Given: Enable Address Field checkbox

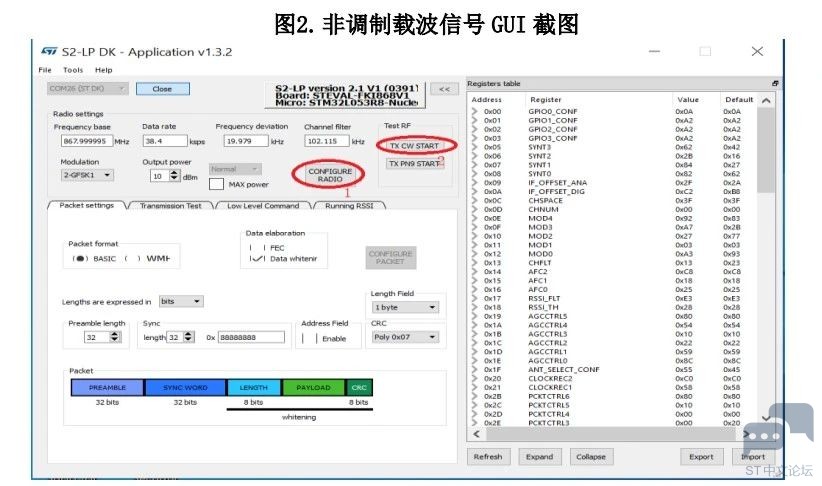Looking at the screenshot, I should pyautogui.click(x=310, y=339).
